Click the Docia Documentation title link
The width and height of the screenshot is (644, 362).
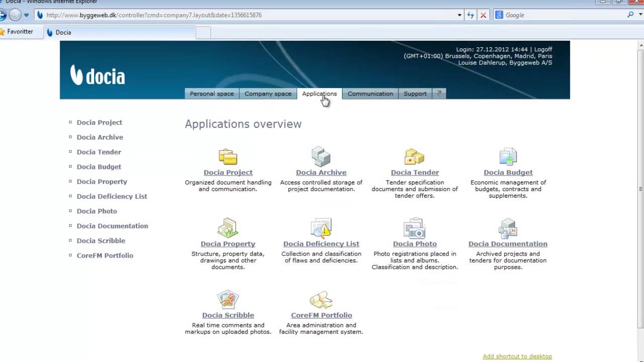click(508, 244)
